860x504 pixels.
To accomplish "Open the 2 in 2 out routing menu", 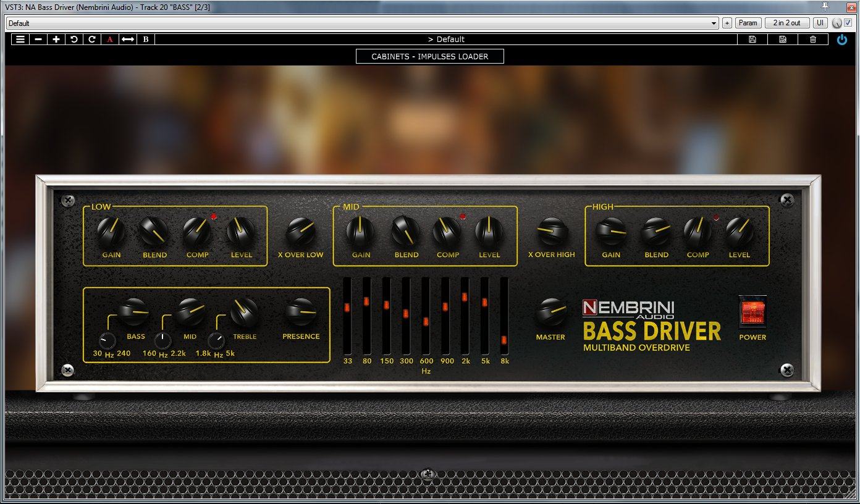I will coord(787,23).
